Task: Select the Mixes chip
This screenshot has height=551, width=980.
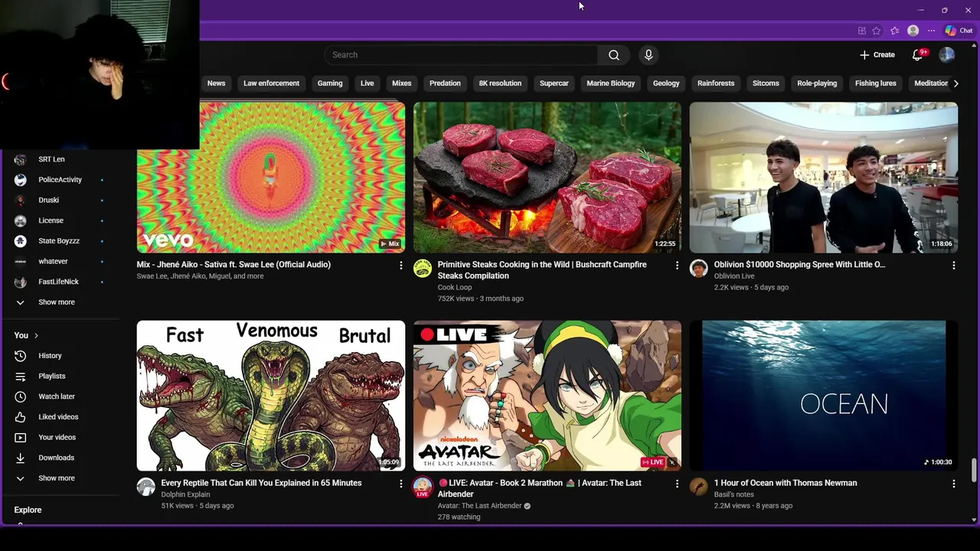Action: (402, 83)
